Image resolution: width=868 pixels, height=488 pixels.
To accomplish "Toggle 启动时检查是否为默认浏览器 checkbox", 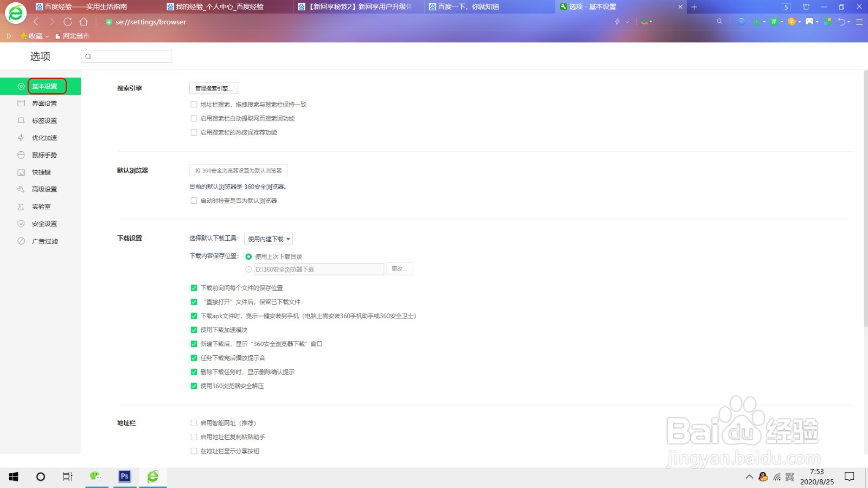I will pos(194,201).
